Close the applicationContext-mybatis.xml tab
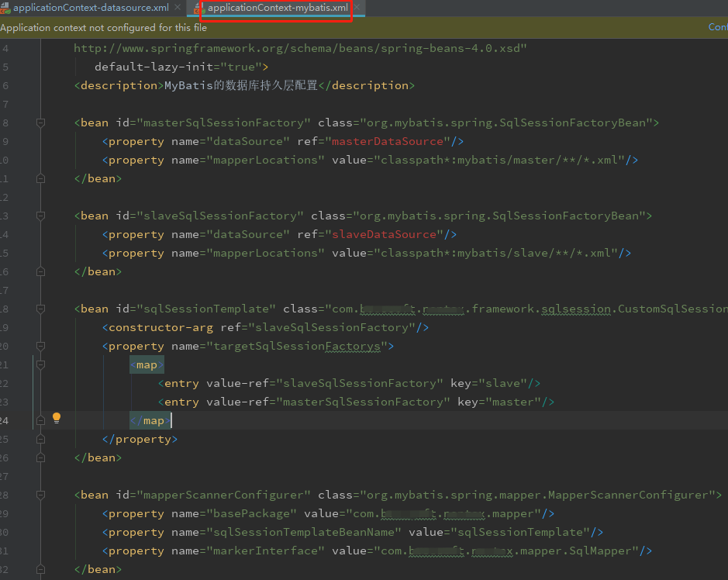Screen dimensions: 728x580 point(357,8)
